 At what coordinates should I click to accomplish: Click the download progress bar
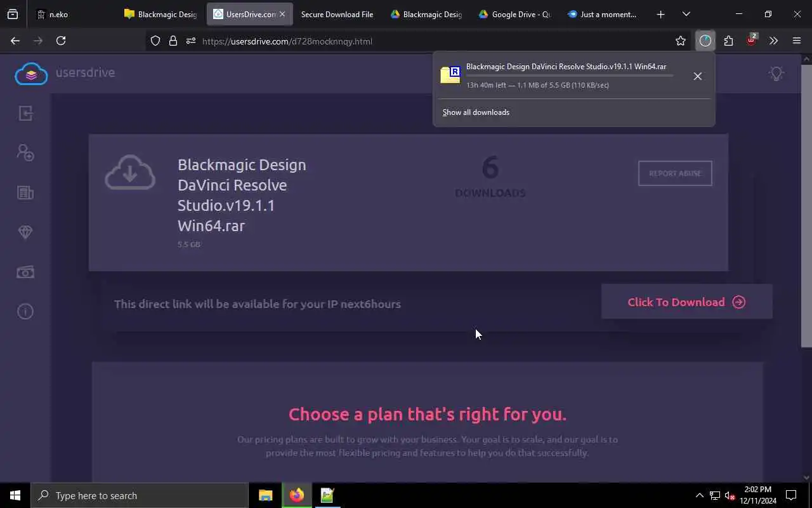click(x=570, y=76)
